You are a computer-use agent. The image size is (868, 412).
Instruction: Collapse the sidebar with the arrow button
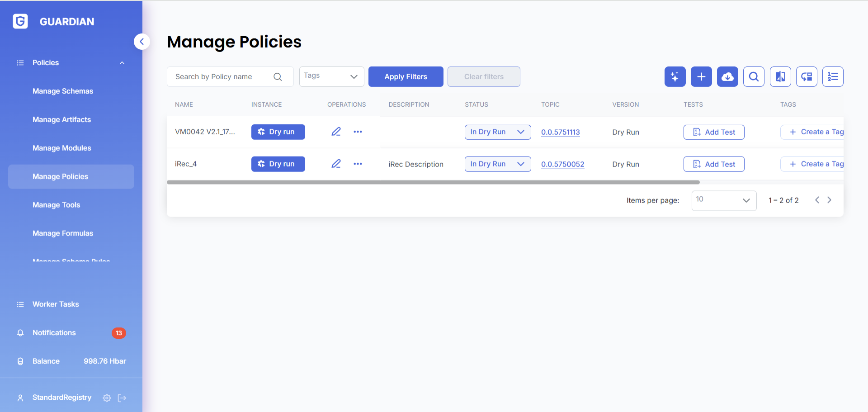(142, 42)
